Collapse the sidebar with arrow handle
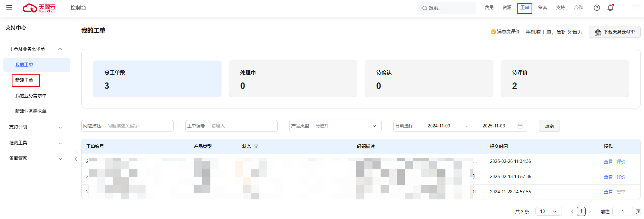 pyautogui.click(x=76, y=159)
